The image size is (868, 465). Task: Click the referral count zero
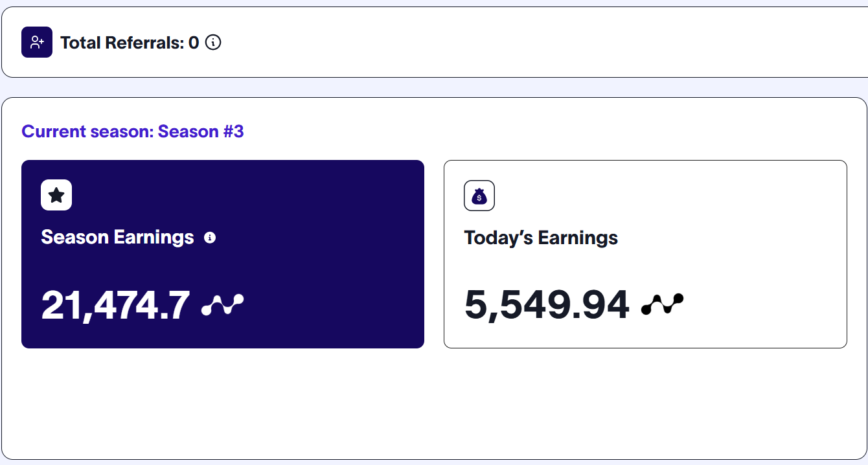pyautogui.click(x=194, y=43)
